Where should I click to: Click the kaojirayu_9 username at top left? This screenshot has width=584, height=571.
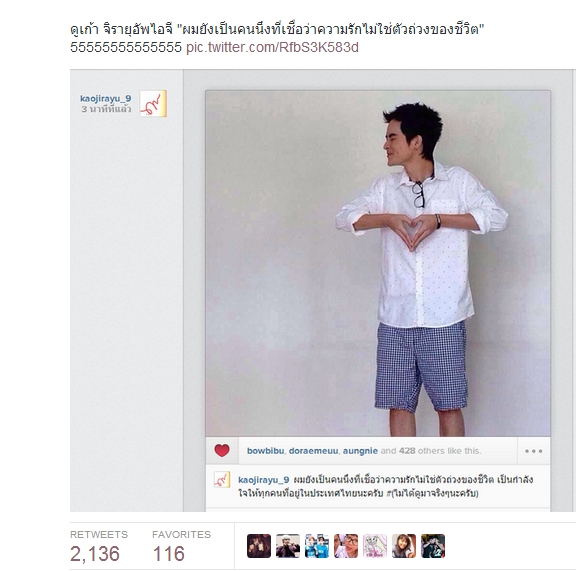[106, 98]
